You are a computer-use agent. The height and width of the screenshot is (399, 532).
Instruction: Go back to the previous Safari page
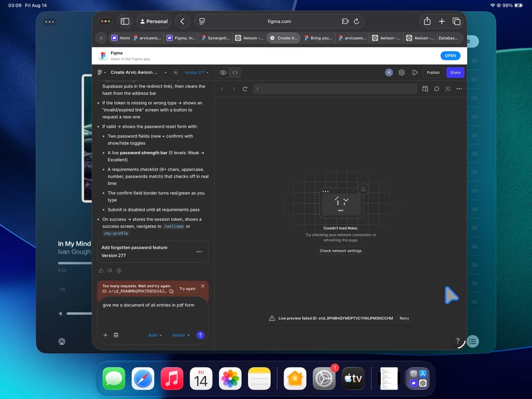pos(182,21)
